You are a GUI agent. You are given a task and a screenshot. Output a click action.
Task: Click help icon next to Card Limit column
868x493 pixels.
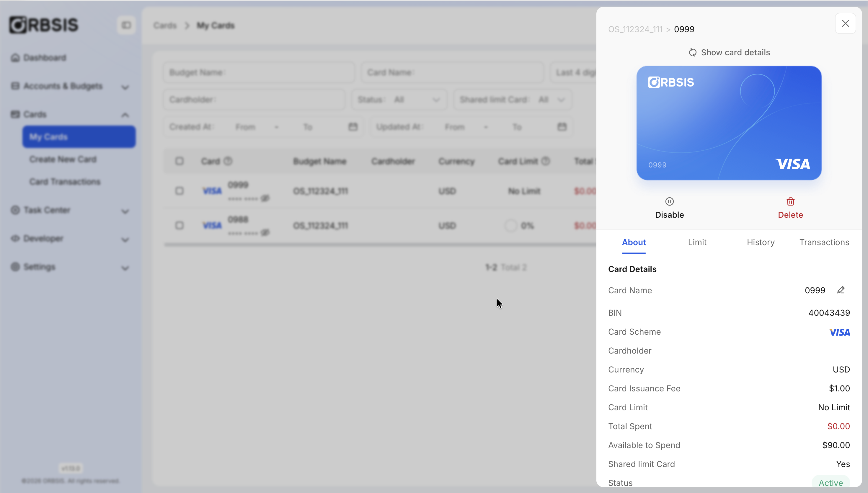pos(546,161)
